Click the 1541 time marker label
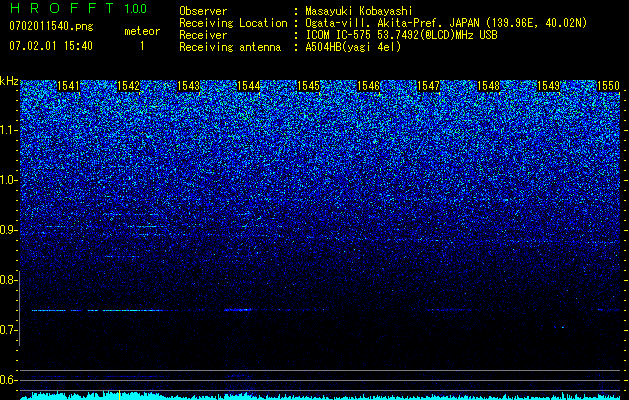The image size is (629, 400). (69, 86)
